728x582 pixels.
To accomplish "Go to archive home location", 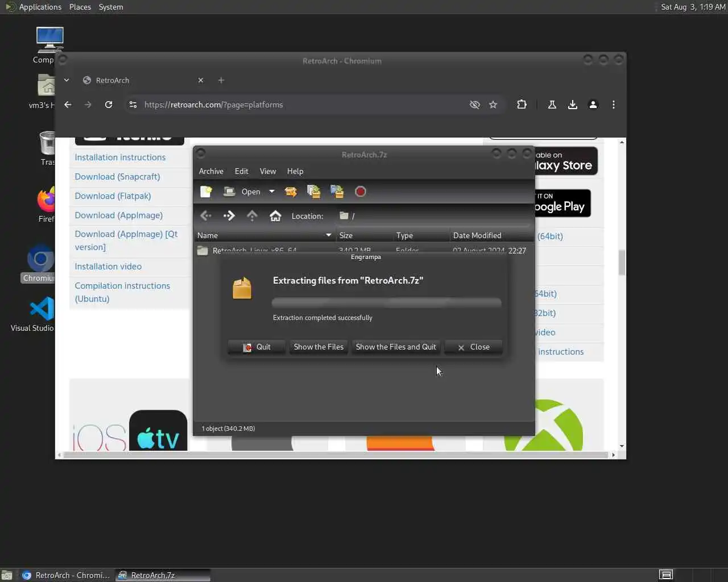I will 275,215.
